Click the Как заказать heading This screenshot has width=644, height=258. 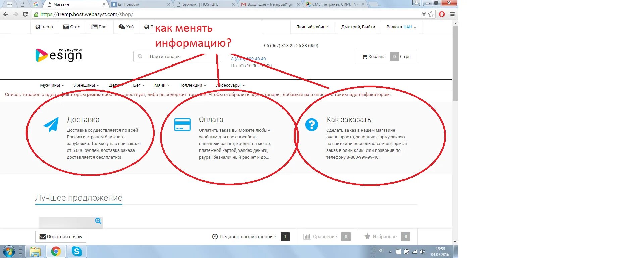349,120
